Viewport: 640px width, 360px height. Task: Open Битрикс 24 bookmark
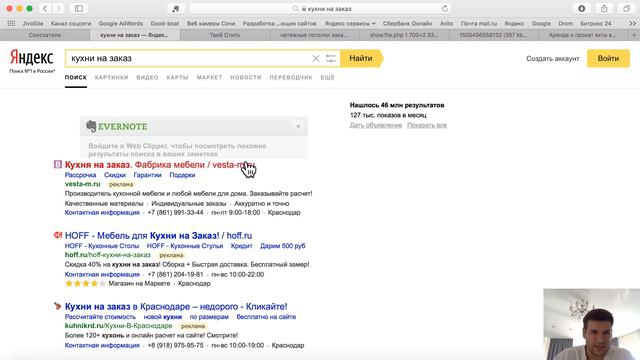(x=596, y=24)
